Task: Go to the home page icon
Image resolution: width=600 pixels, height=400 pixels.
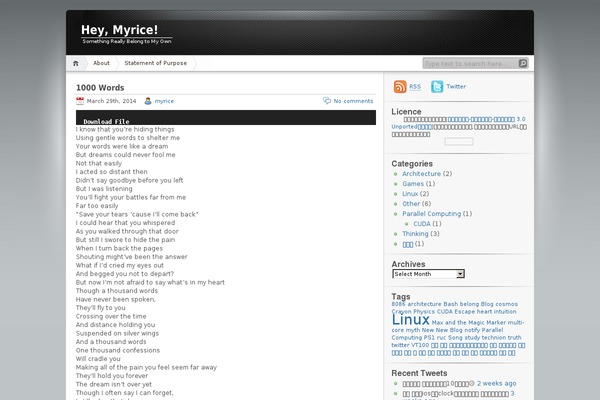Action: [x=76, y=63]
